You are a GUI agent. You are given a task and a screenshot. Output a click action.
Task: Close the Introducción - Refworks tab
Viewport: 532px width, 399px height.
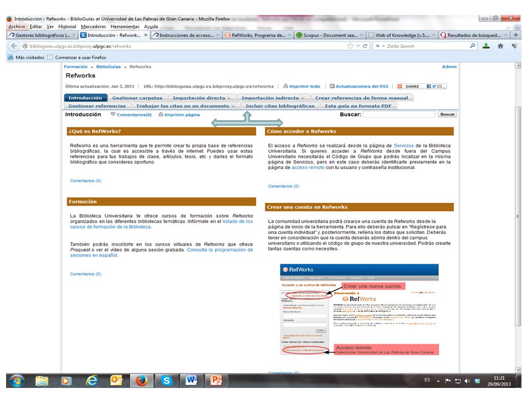(146, 35)
